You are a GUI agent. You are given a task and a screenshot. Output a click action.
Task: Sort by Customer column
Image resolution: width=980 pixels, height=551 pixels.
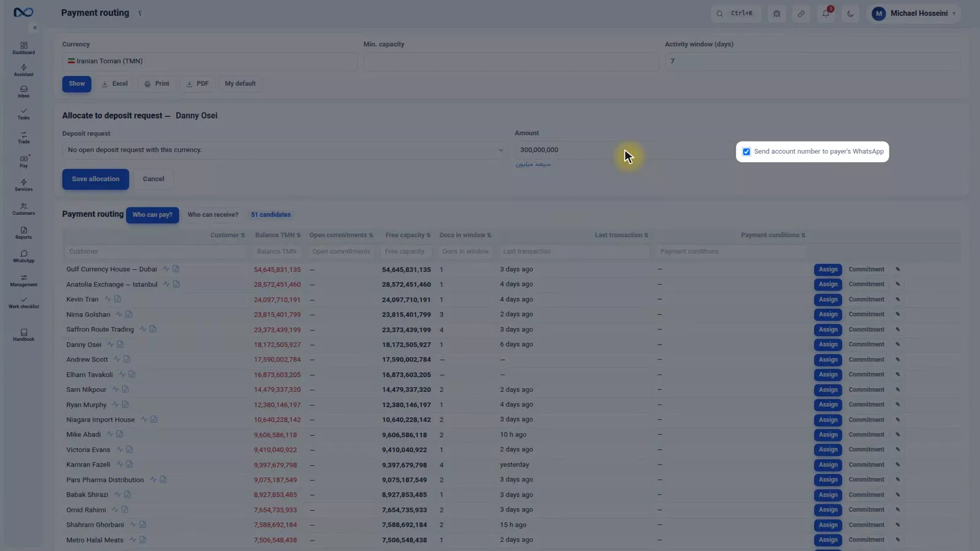[x=227, y=235]
